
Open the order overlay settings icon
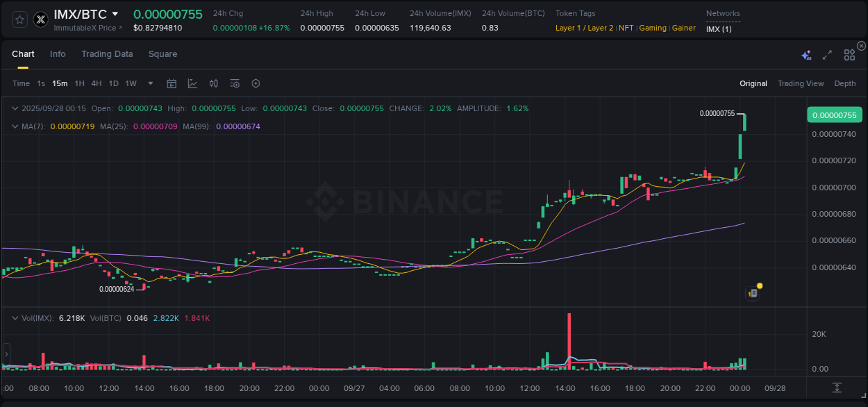point(234,83)
